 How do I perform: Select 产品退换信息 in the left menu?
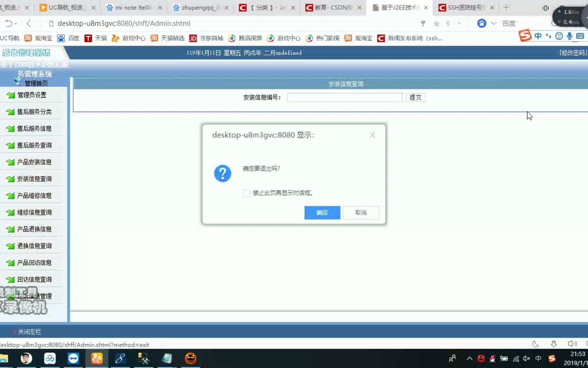click(x=34, y=229)
